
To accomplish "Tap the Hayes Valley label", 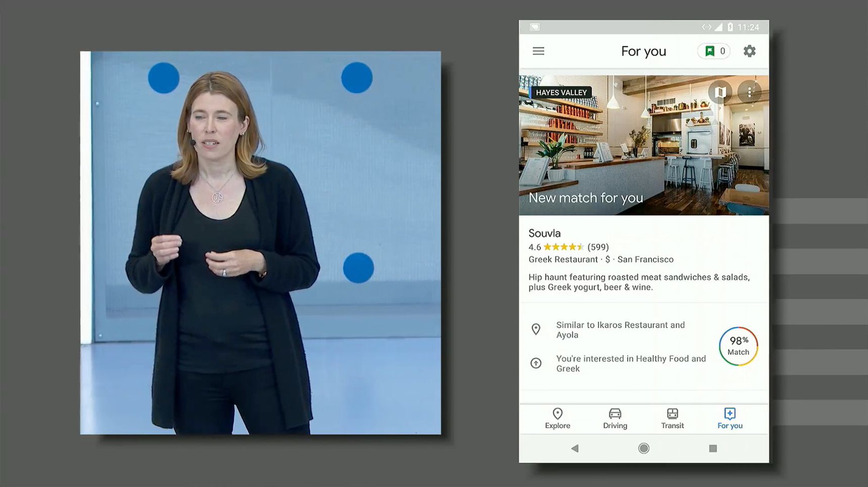I will pyautogui.click(x=561, y=93).
